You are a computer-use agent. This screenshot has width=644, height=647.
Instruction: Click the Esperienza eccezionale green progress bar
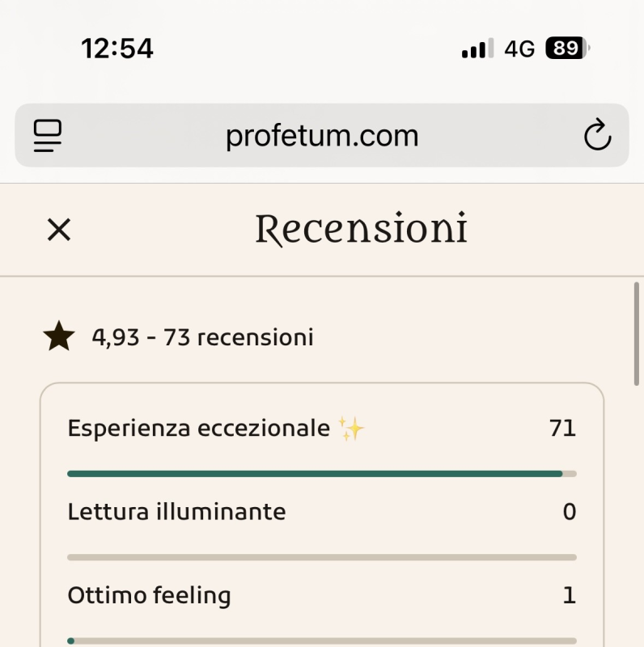tap(316, 474)
